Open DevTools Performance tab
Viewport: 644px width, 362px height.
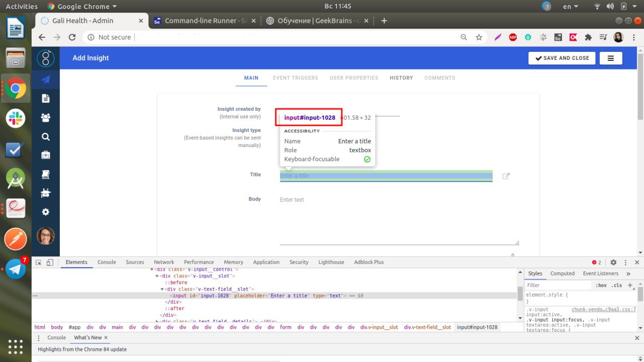point(199,262)
